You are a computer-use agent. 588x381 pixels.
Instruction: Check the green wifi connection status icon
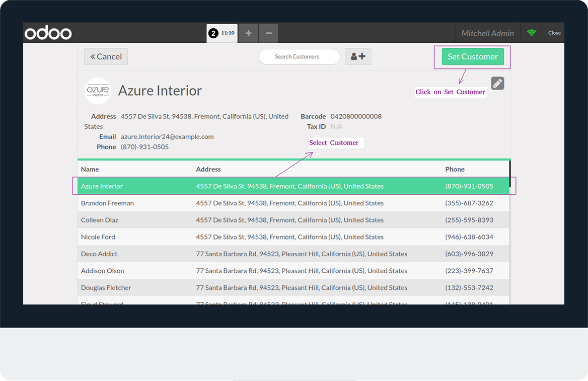pos(532,33)
